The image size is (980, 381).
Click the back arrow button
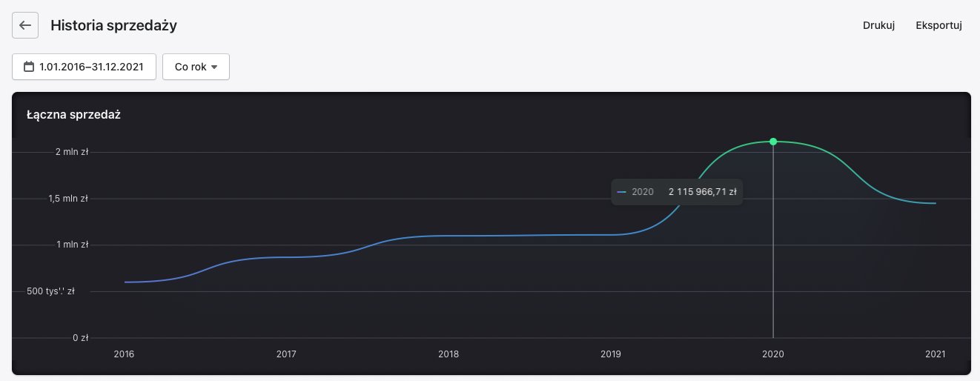[x=25, y=25]
